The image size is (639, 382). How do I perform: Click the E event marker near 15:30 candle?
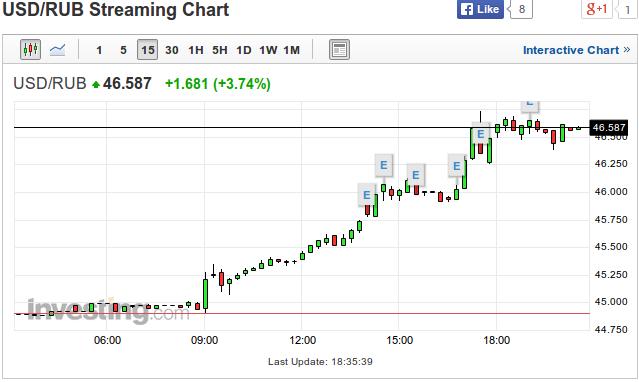coord(416,175)
